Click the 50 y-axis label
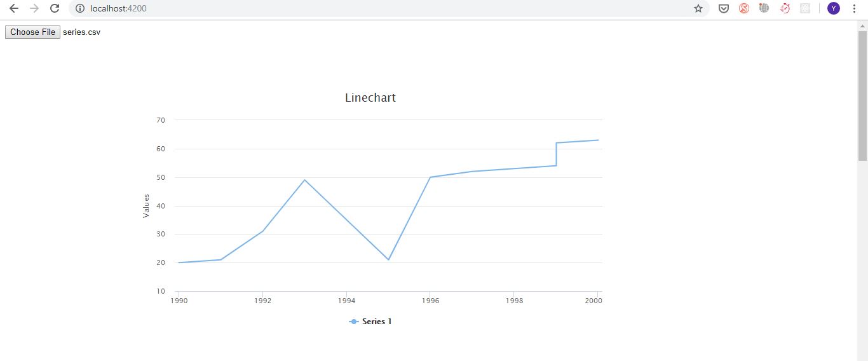 (161, 177)
